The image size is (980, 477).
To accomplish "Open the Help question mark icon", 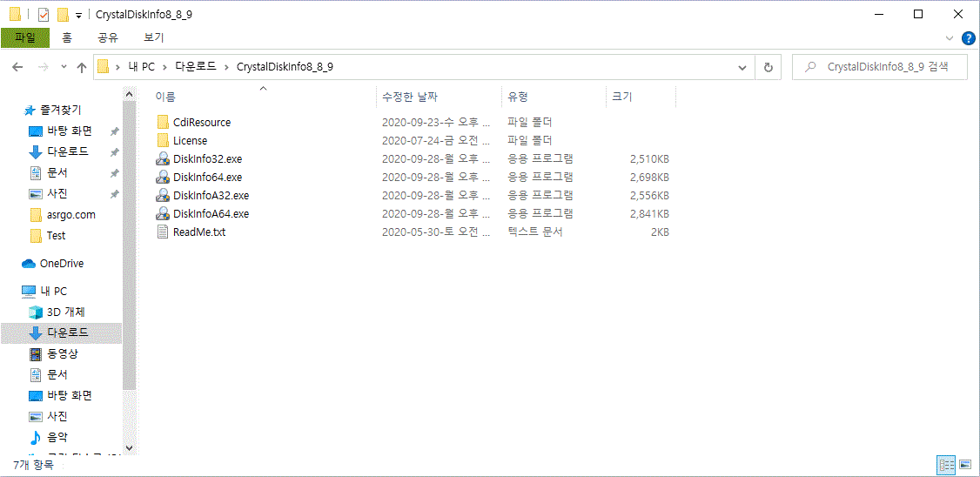I will point(968,38).
